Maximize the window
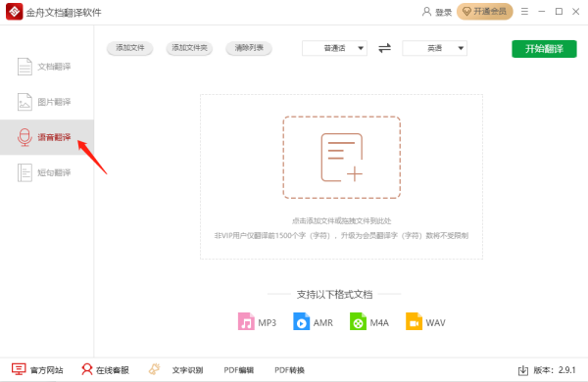This screenshot has height=382, width=588. 559,12
